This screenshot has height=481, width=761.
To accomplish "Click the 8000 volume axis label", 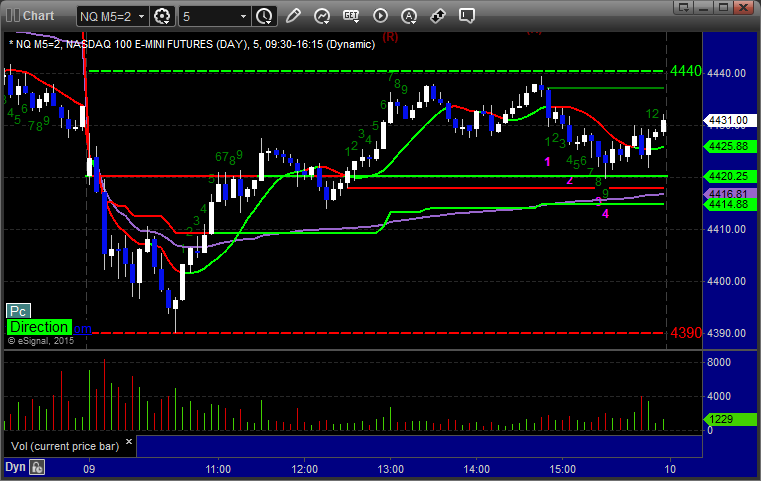I will tap(719, 362).
